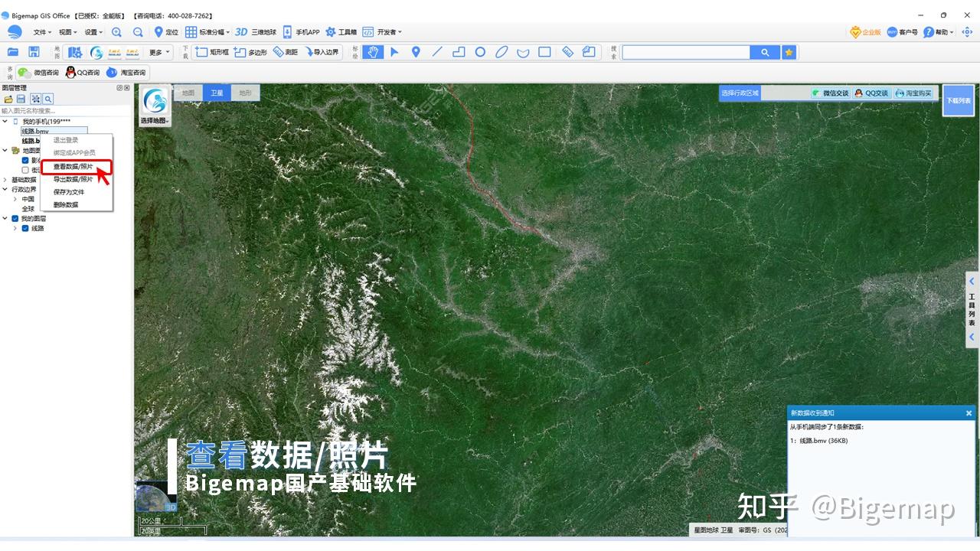Expand the 基础数据 tree node
The height and width of the screenshot is (551, 980).
(x=5, y=180)
